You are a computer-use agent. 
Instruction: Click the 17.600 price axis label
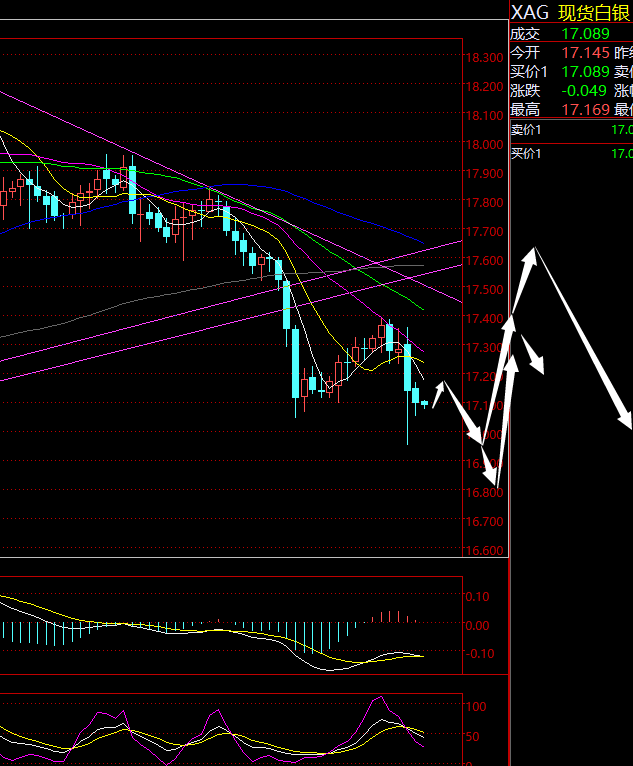(x=484, y=260)
